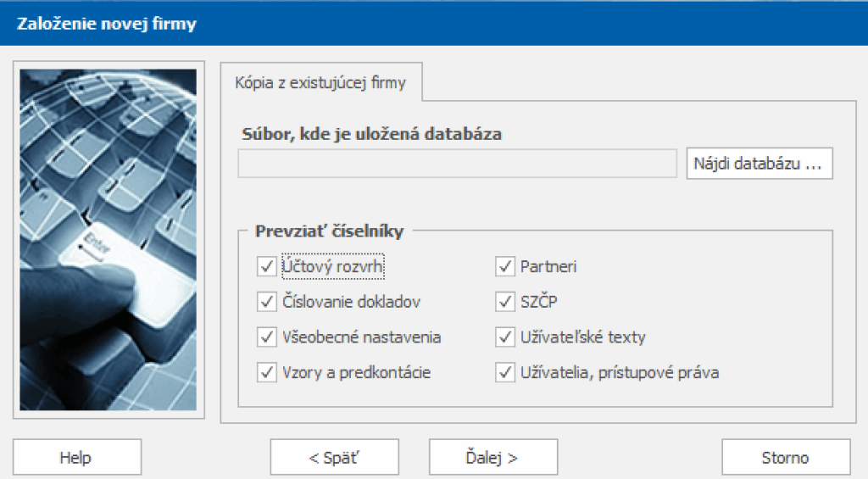Click the Súbor, kde je uložená databáza label

pos(370,133)
